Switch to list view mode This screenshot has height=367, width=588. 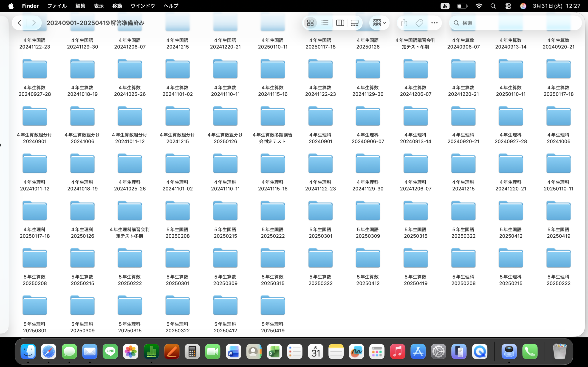(325, 23)
